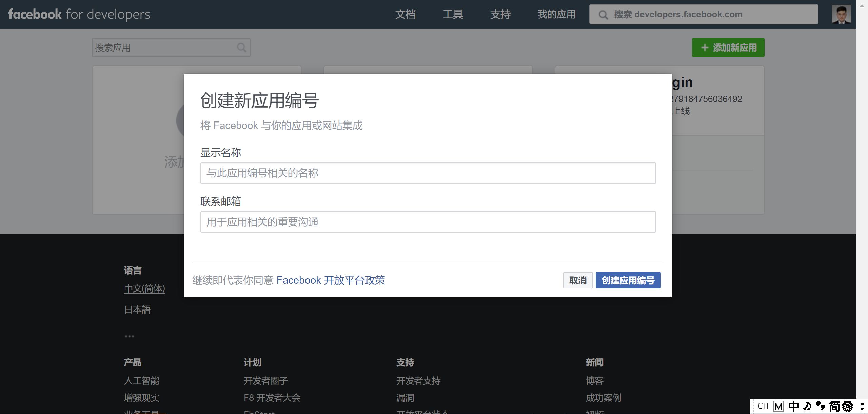Click the moon half-width icon in IME bar

pyautogui.click(x=807, y=406)
